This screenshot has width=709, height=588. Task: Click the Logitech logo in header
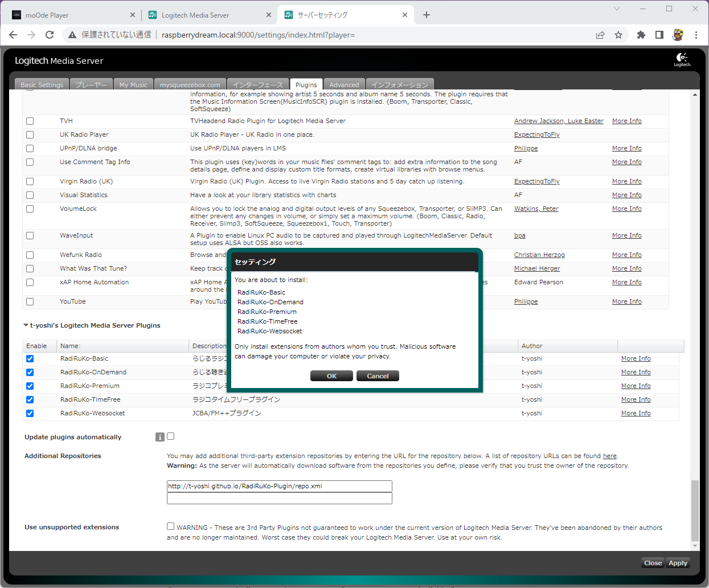pos(682,60)
